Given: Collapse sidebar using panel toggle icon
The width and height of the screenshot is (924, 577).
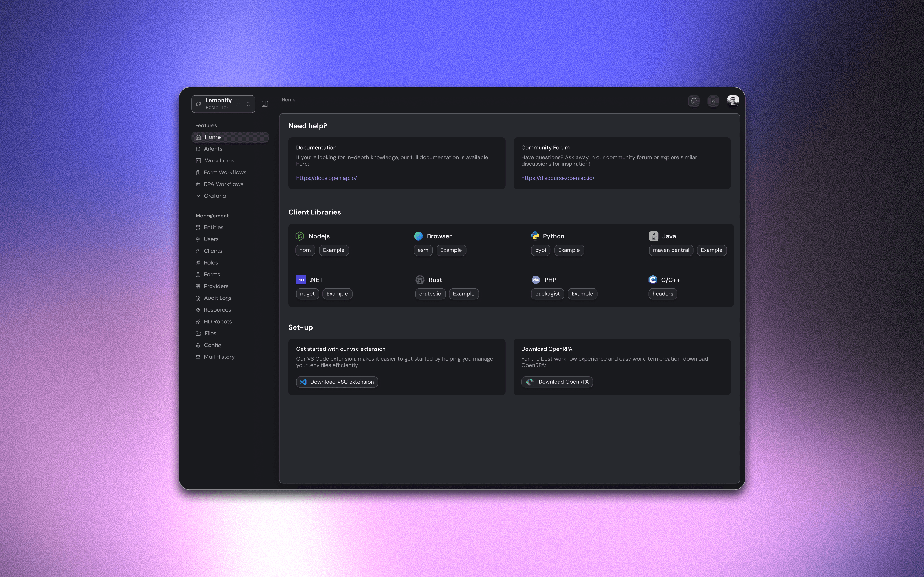Looking at the screenshot, I should [x=265, y=104].
